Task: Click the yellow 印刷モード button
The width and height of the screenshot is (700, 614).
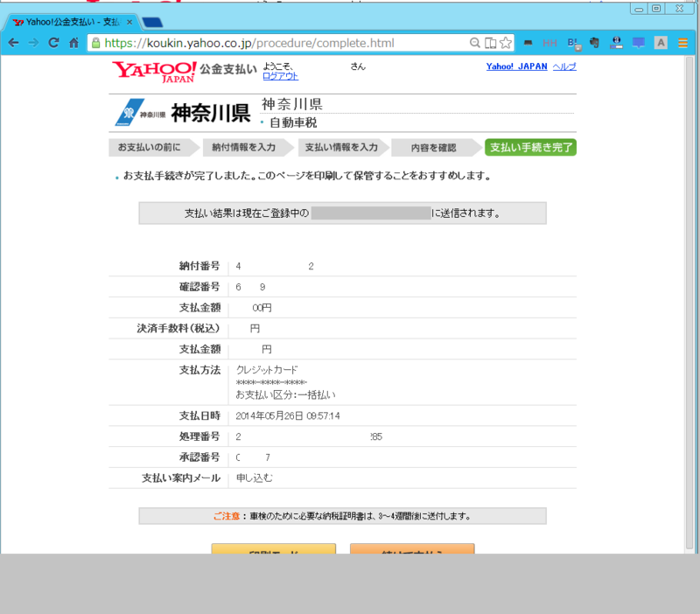Action: [x=274, y=549]
